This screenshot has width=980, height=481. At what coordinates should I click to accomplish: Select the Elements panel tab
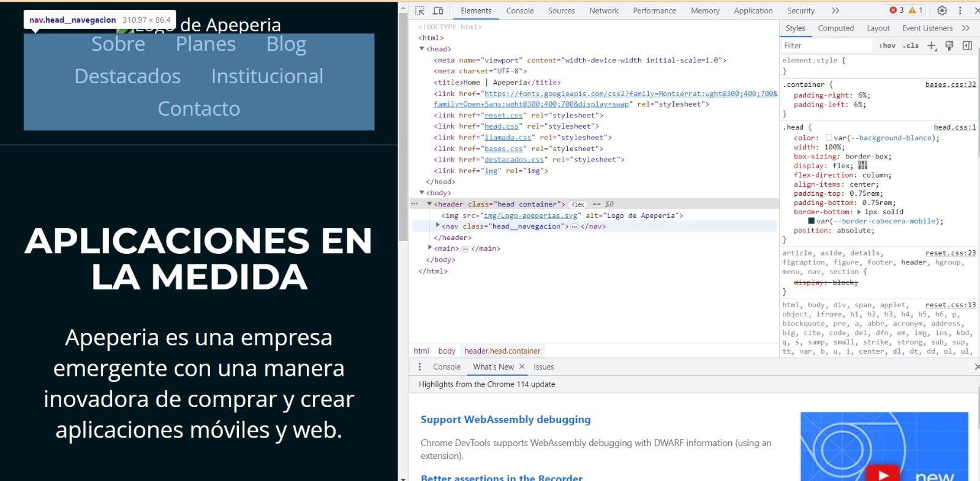click(x=476, y=10)
